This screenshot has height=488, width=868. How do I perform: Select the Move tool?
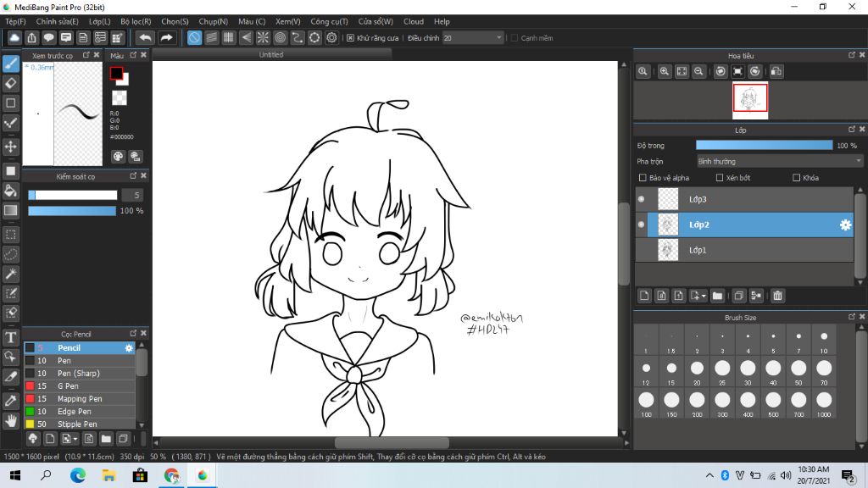pyautogui.click(x=11, y=147)
